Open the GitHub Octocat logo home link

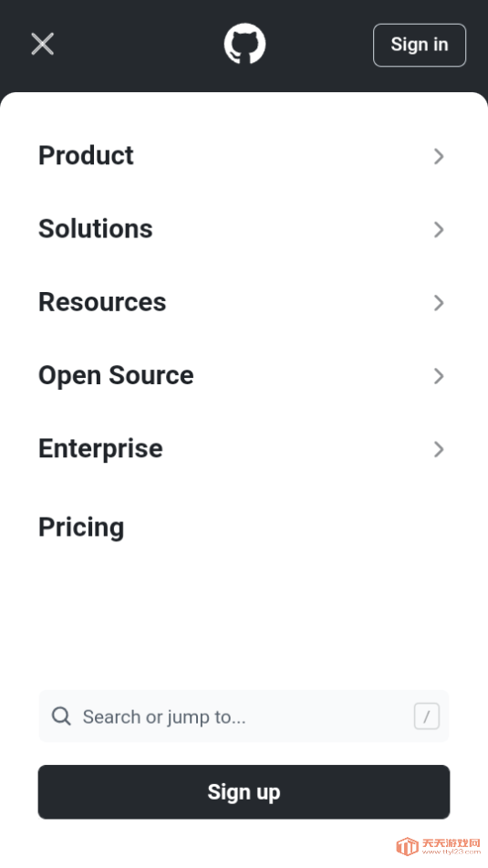point(244,44)
